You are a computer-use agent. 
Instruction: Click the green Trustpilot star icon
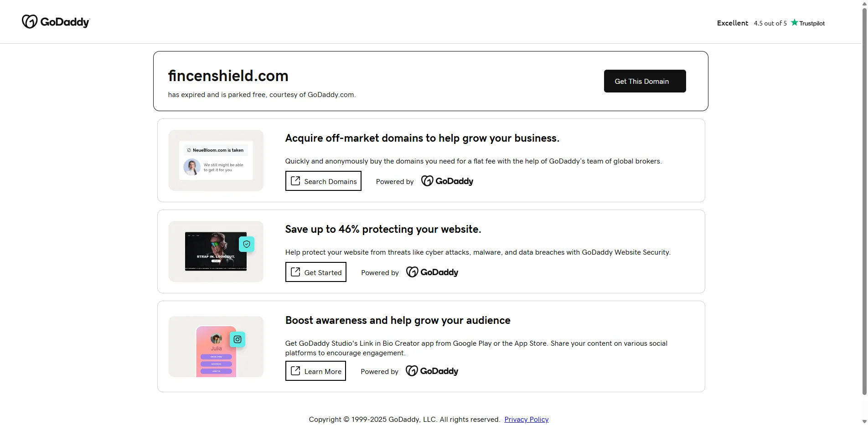click(794, 22)
